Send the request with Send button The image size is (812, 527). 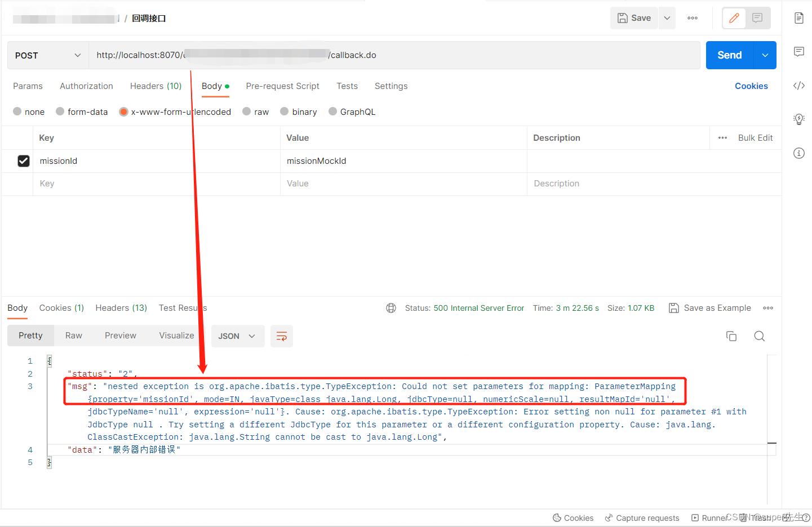coord(730,55)
